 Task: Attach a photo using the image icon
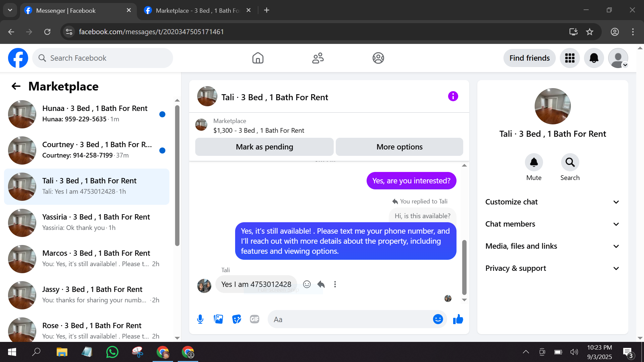pos(218,319)
